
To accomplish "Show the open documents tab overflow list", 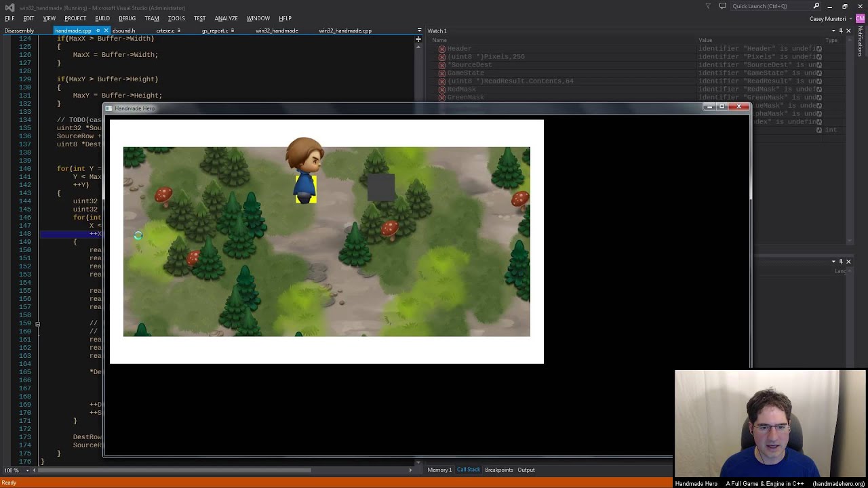I will tap(418, 30).
